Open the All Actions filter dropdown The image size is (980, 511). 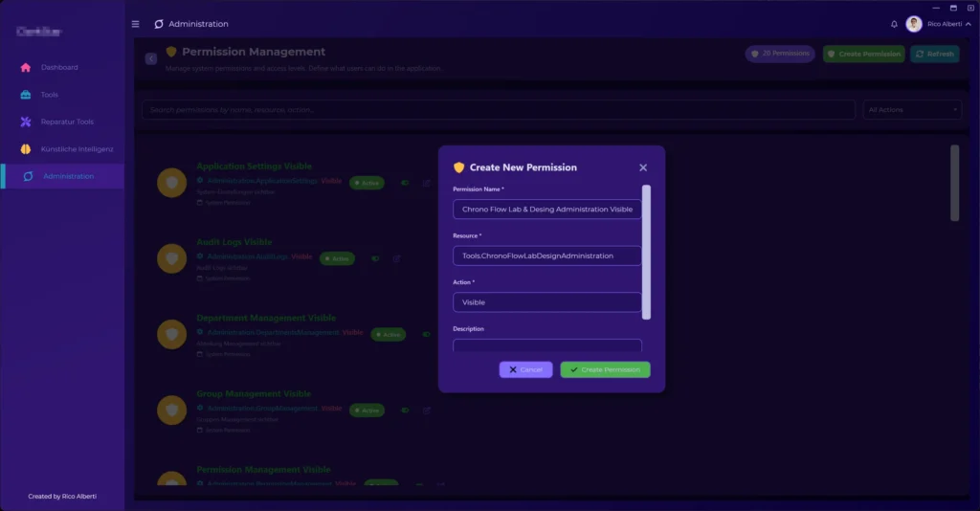(x=912, y=110)
